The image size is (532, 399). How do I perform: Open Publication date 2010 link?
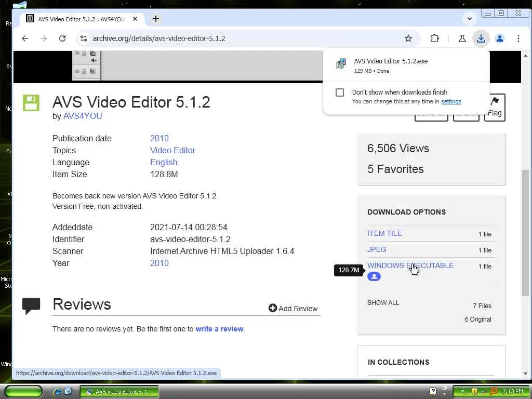coord(159,138)
